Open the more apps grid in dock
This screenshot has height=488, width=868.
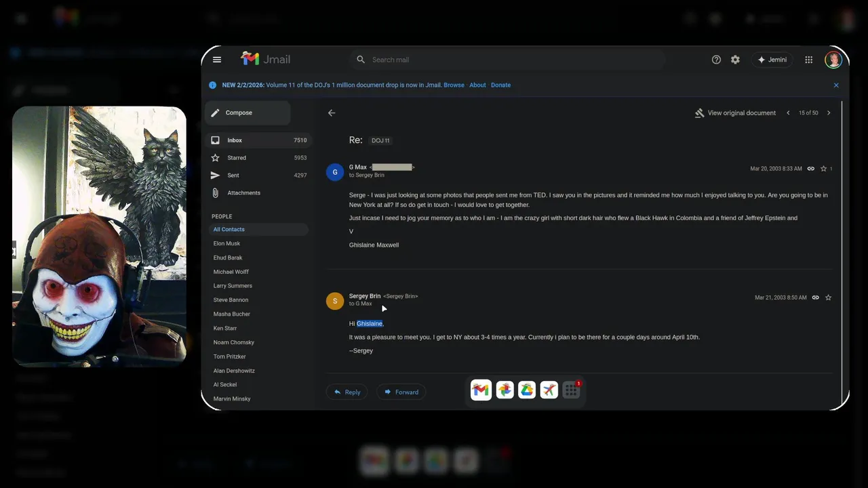tap(572, 390)
